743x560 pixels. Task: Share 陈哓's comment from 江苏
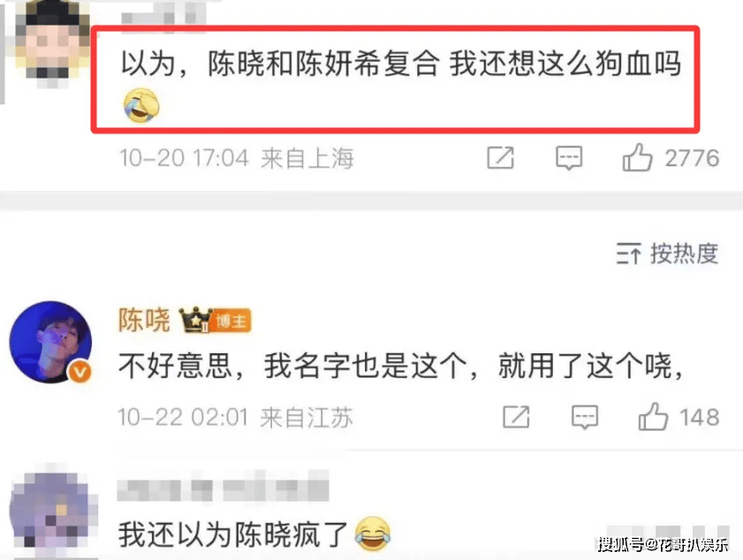point(516,417)
